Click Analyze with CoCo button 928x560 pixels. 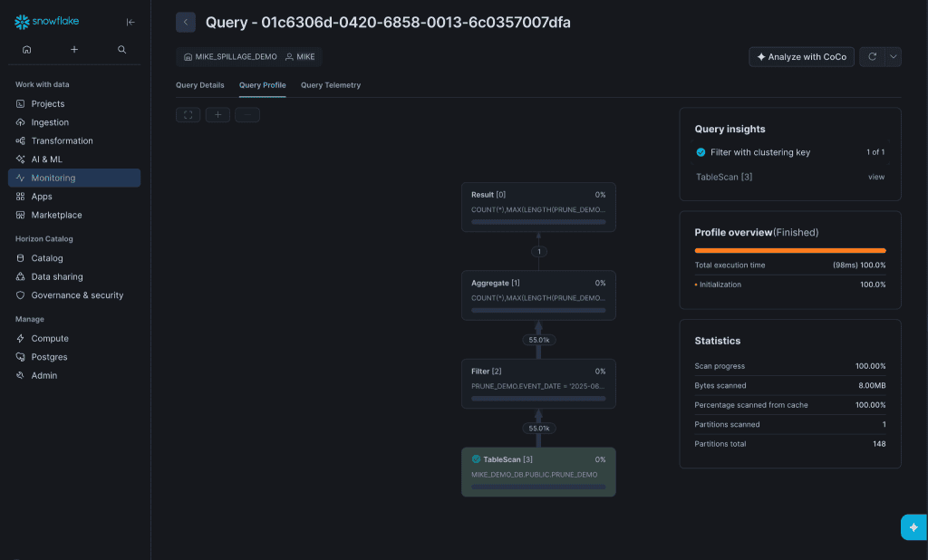click(x=801, y=57)
